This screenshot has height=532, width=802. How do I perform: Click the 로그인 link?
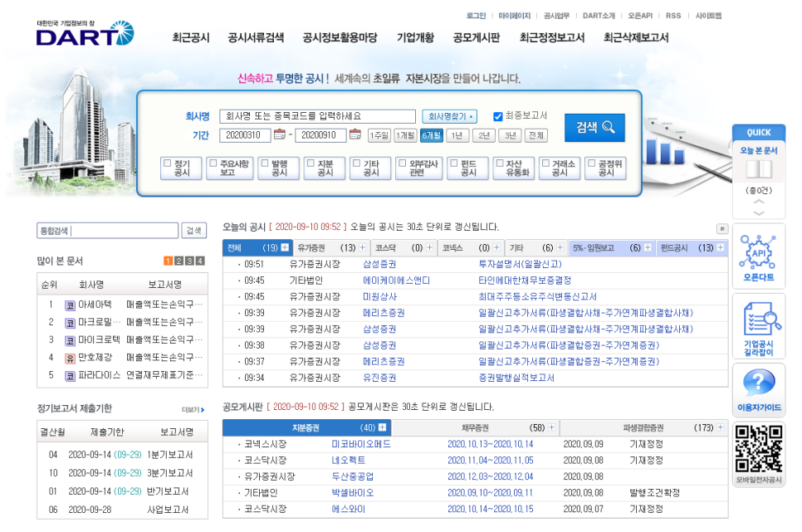477,16
